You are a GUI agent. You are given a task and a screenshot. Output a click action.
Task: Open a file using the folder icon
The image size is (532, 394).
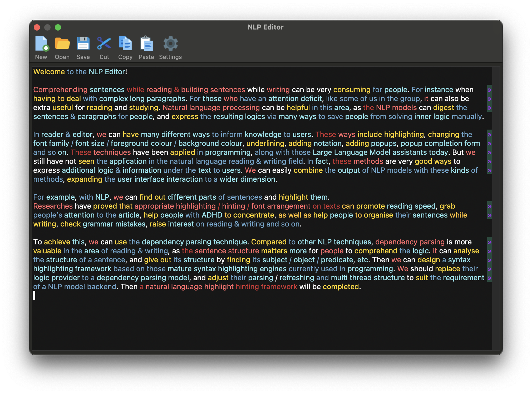point(62,43)
